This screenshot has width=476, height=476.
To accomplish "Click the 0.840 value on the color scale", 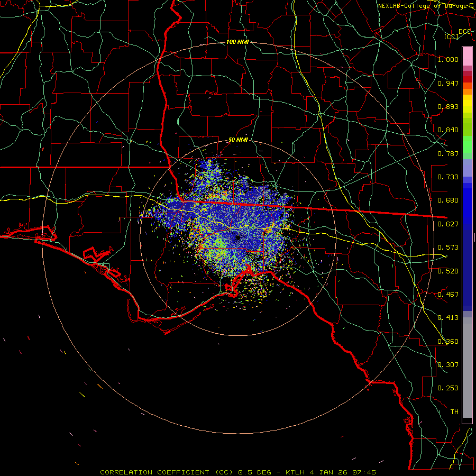I will point(448,130).
